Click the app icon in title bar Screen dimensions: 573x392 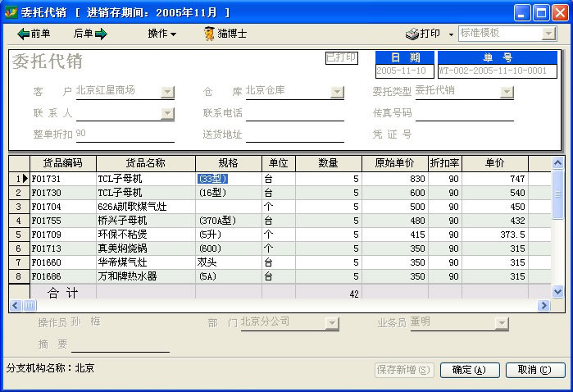click(x=10, y=12)
